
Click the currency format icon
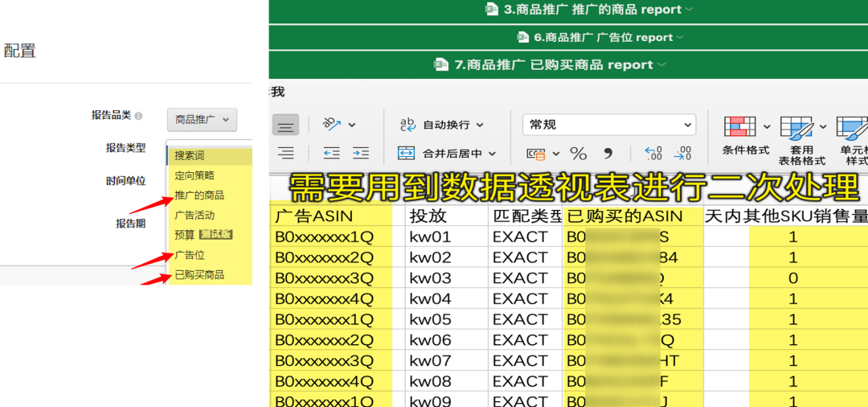(x=535, y=154)
